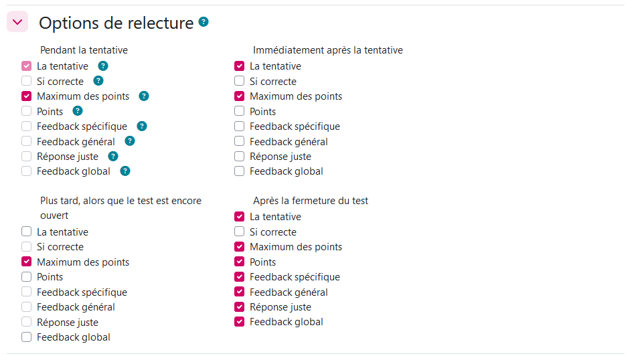Show help for Feedback global
Image resolution: width=644 pixels, height=356 pixels.
[x=125, y=171]
